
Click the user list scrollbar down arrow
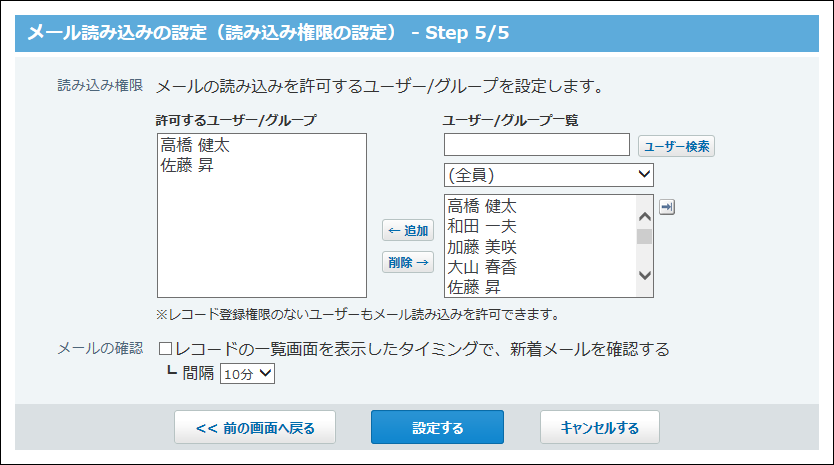coord(644,275)
